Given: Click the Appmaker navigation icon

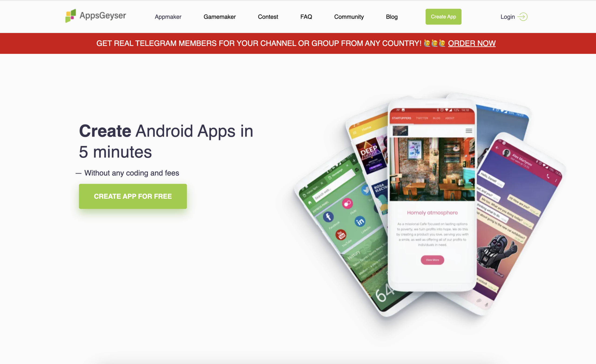Looking at the screenshot, I should pos(168,17).
